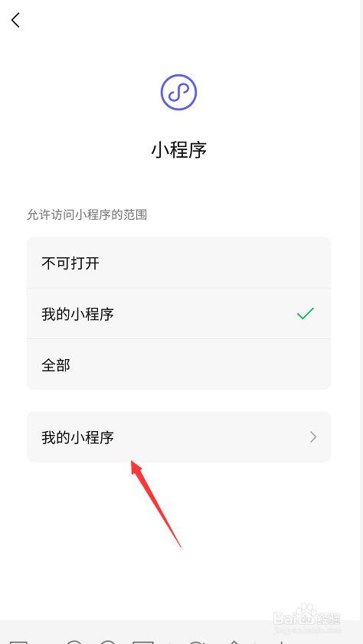Click the 小程序 page title
Screen dimensions: 363x644
[x=178, y=150]
